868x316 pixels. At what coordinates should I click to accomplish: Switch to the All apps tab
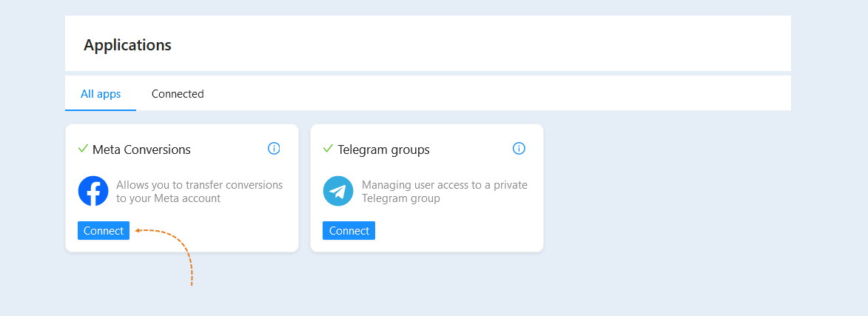click(101, 93)
